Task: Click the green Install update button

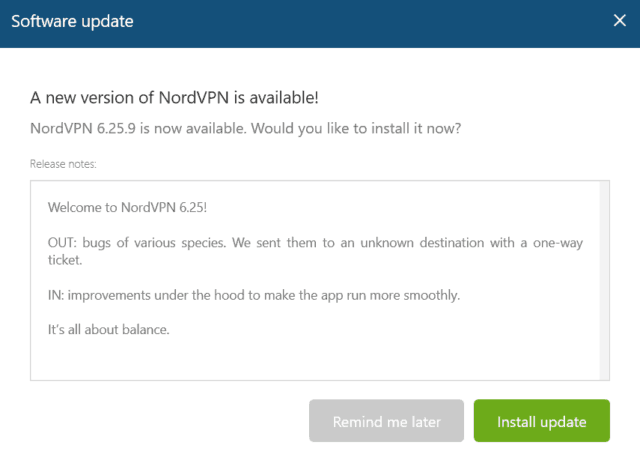Action: point(542,421)
